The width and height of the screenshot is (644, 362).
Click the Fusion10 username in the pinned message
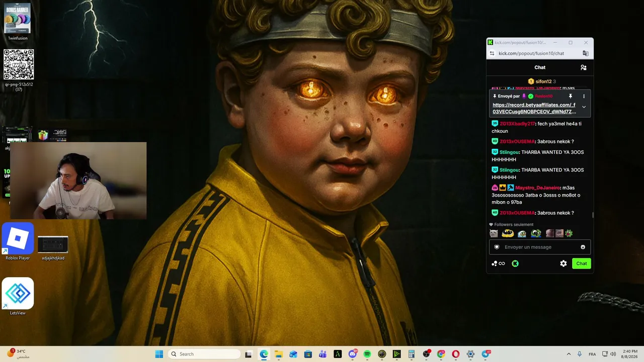543,96
